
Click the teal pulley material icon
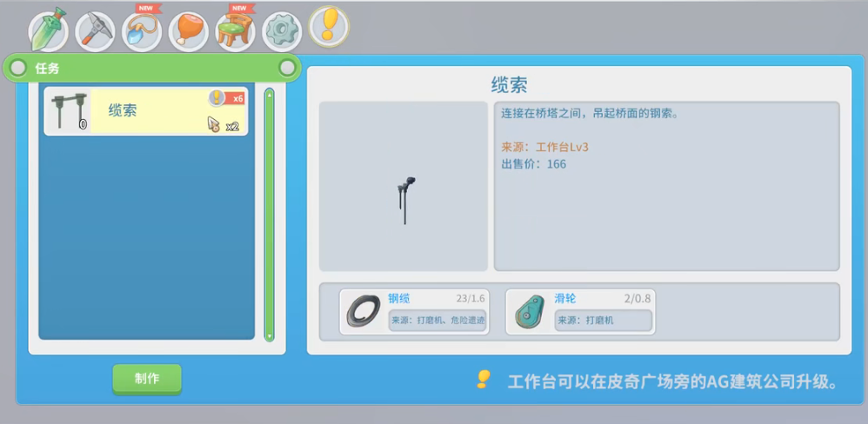(x=529, y=311)
